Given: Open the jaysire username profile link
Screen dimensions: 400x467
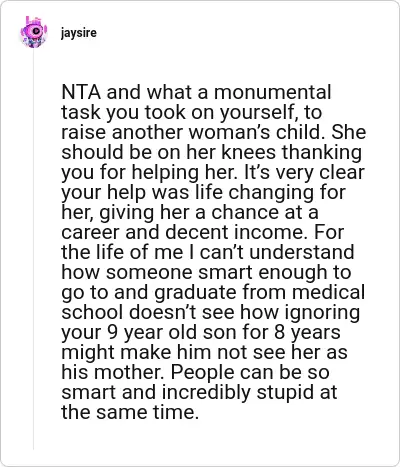Looking at the screenshot, I should pyautogui.click(x=79, y=33).
